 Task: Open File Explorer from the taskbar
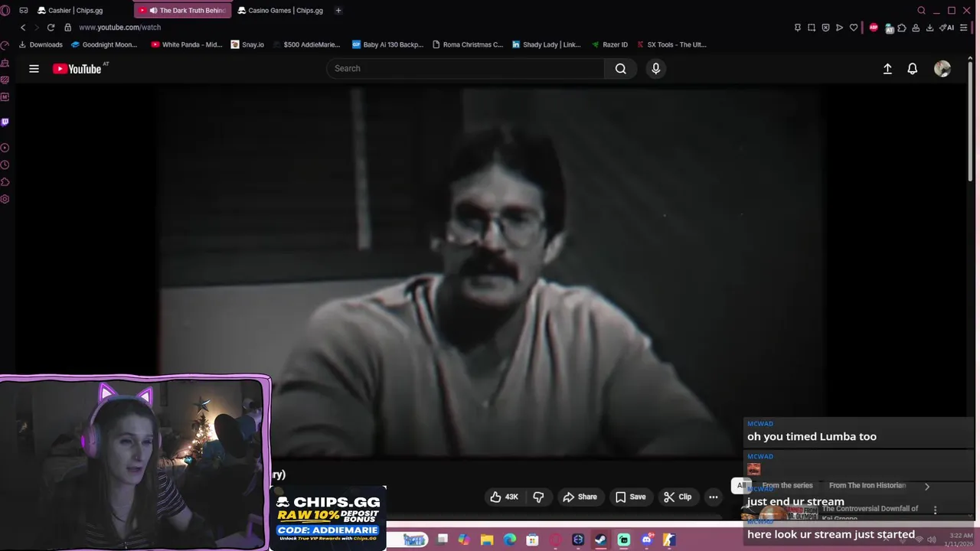coord(487,540)
